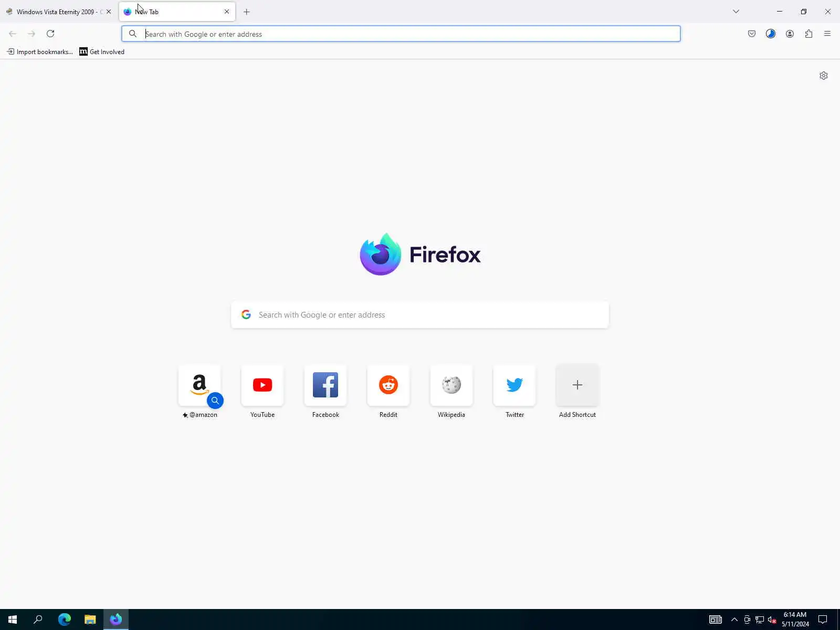Restore down the Firefox window
This screenshot has height=630, width=840.
(804, 12)
